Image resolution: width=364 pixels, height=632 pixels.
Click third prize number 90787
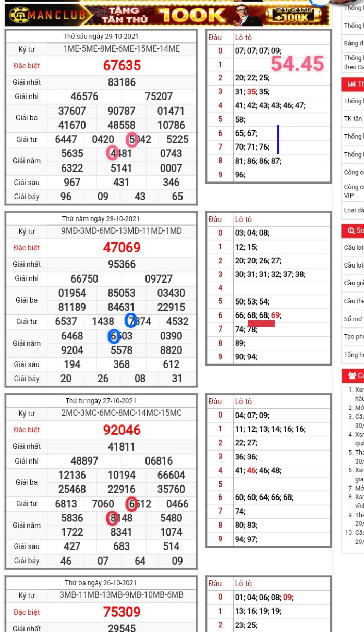pyautogui.click(x=122, y=111)
